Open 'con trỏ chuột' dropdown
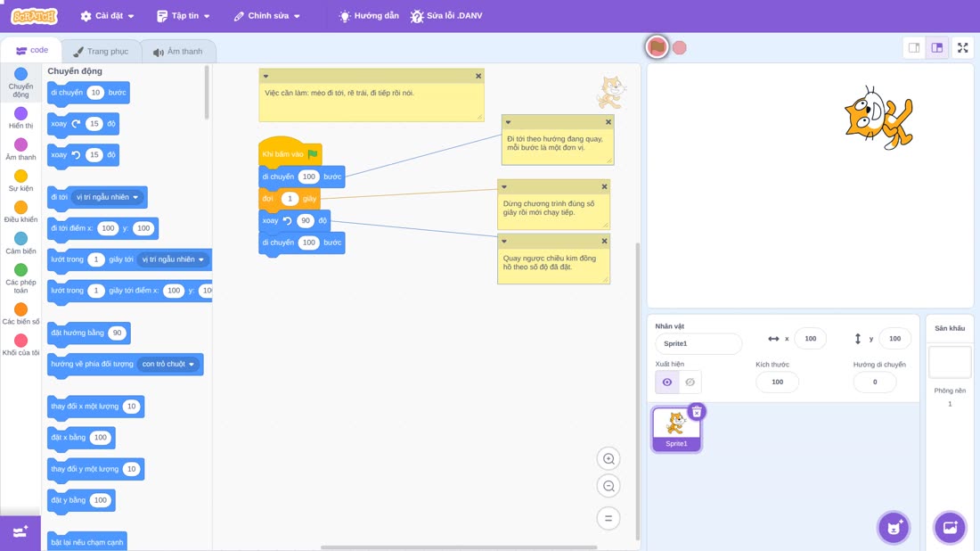This screenshot has width=980, height=551. click(167, 364)
